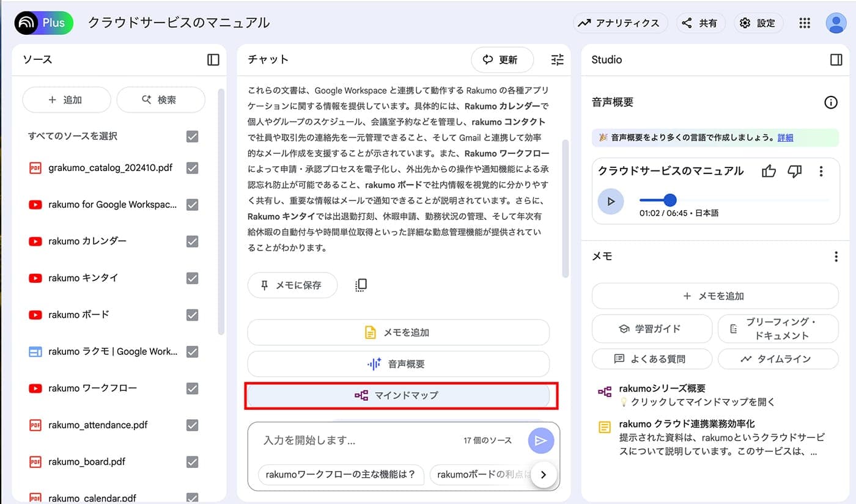856x504 pixels.
Task: Click the send message arrow button
Action: tap(541, 440)
